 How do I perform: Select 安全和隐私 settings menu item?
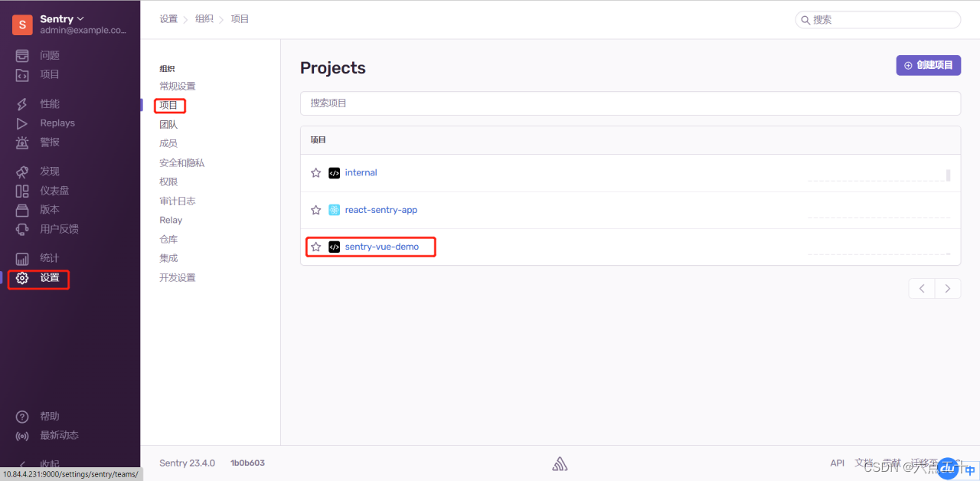181,162
